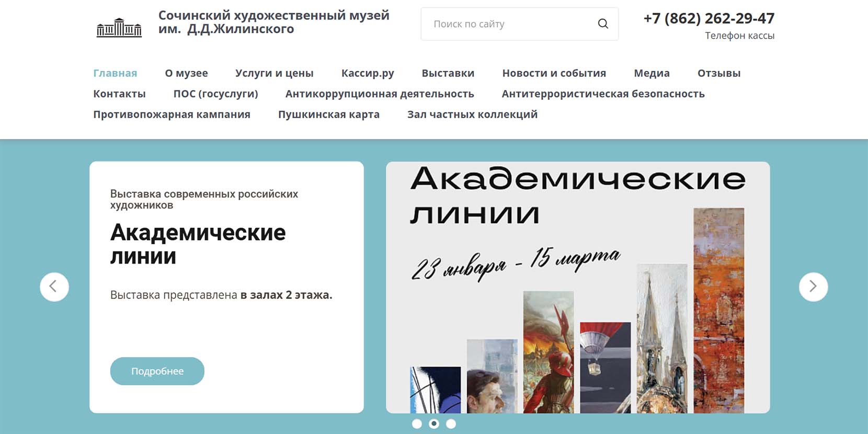Open Новости и события page

(x=554, y=73)
